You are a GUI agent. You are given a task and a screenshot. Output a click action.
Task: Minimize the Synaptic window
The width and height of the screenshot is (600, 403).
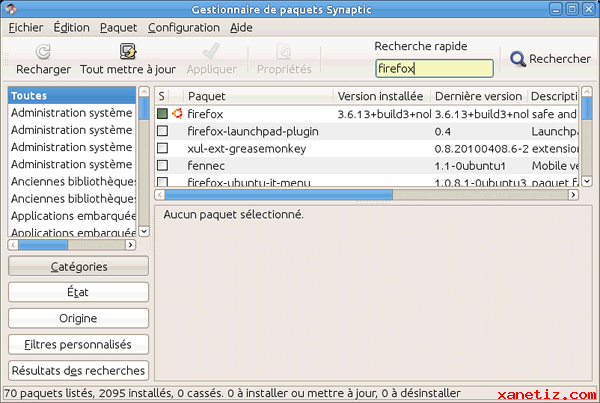pyautogui.click(x=556, y=9)
